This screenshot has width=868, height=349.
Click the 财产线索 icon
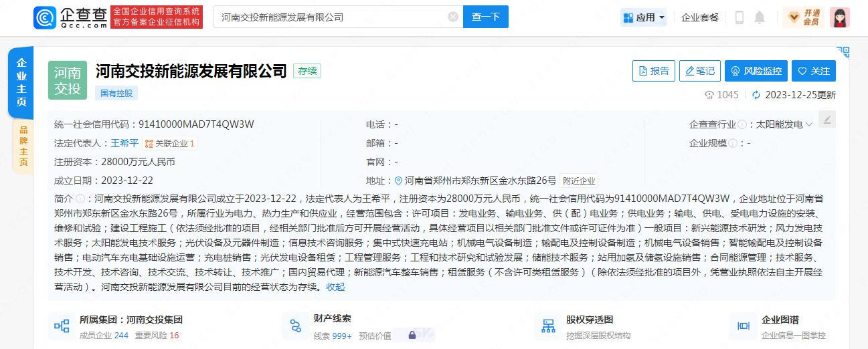[296, 326]
